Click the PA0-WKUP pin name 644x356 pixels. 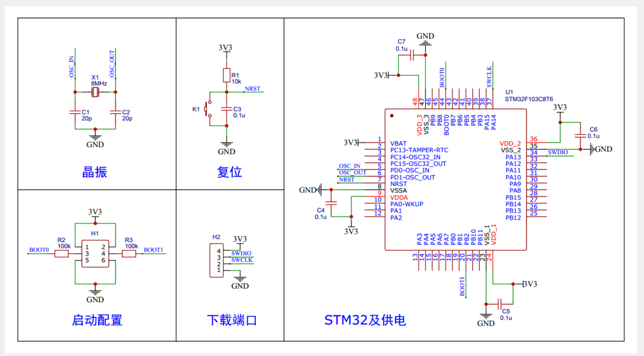[x=407, y=204]
